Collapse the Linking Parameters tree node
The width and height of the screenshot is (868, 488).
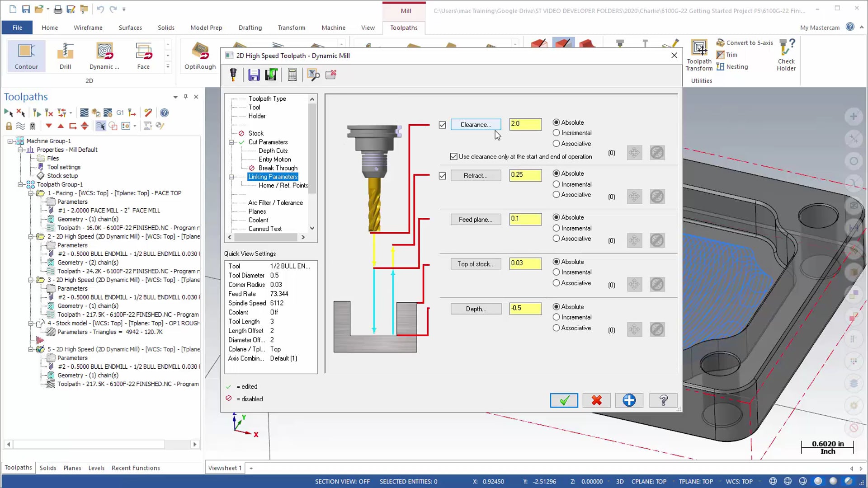click(x=231, y=177)
